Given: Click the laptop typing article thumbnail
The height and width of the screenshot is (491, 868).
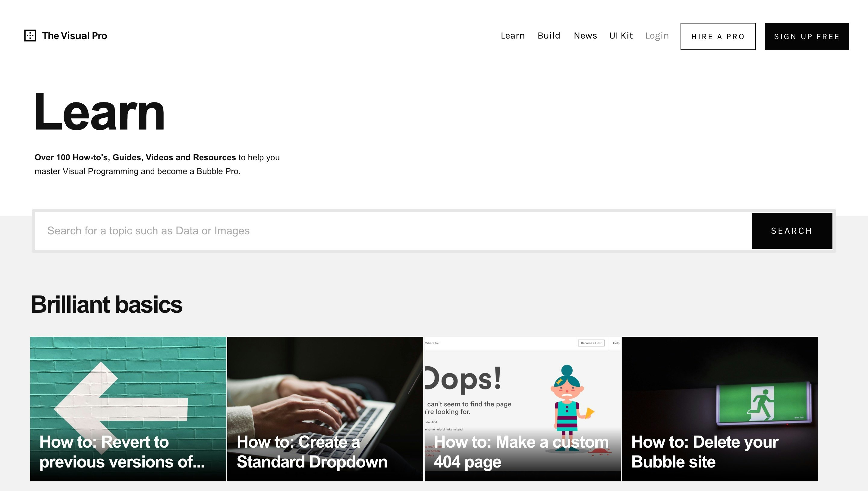Looking at the screenshot, I should click(325, 381).
